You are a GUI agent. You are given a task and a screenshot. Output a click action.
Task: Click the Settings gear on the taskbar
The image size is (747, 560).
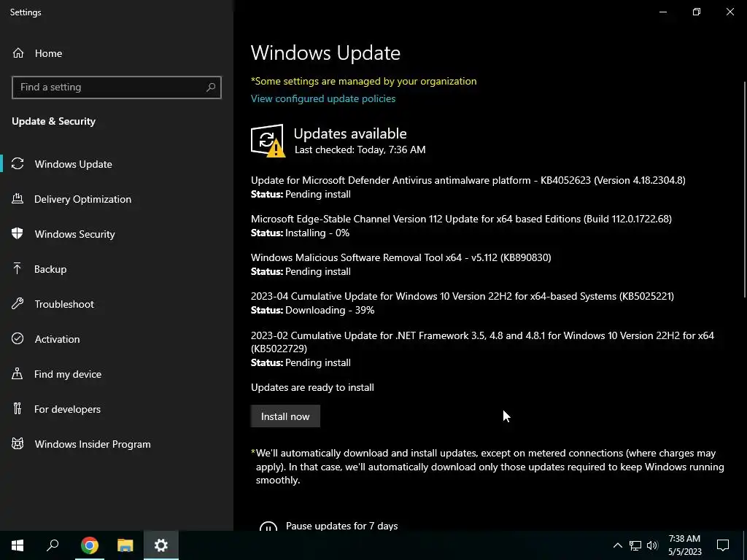coord(161,545)
